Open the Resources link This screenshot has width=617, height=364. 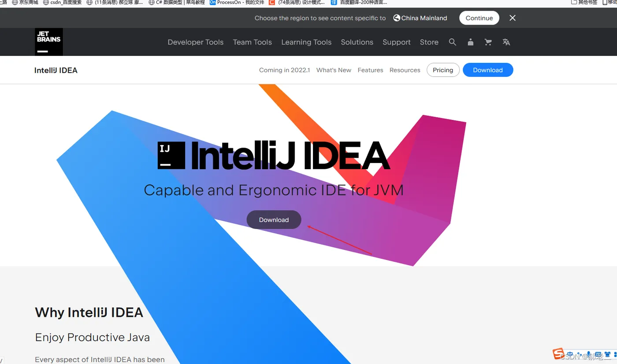click(x=405, y=70)
